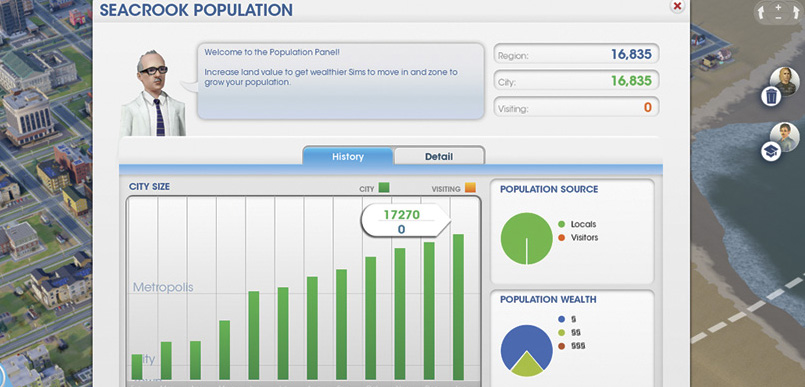This screenshot has height=387, width=805.
Task: Click the Population Wealth pie chart
Action: [x=526, y=351]
